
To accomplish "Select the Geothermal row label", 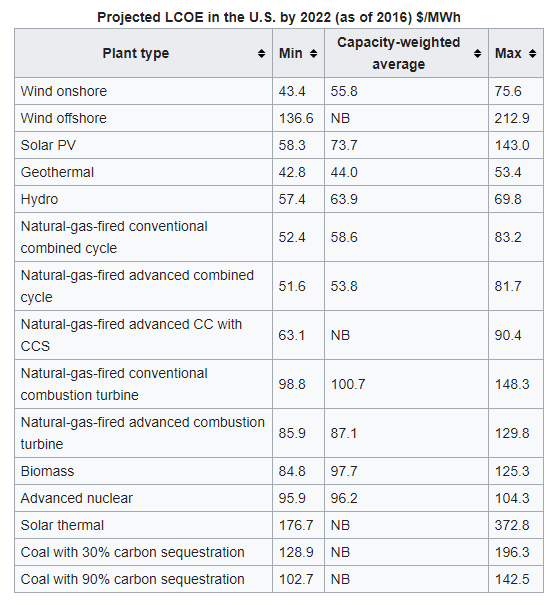I will tap(57, 172).
